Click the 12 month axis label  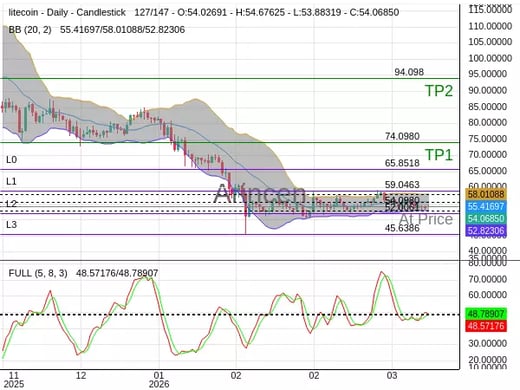click(x=81, y=376)
